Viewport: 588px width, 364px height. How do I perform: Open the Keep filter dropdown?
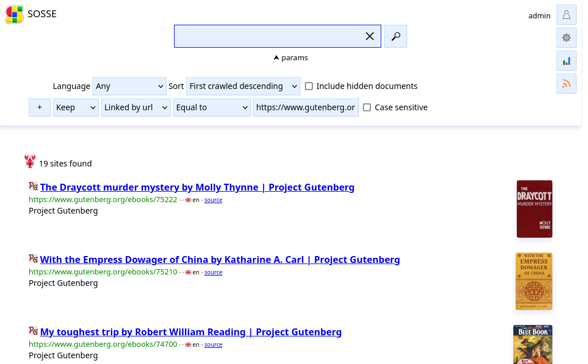click(x=76, y=107)
